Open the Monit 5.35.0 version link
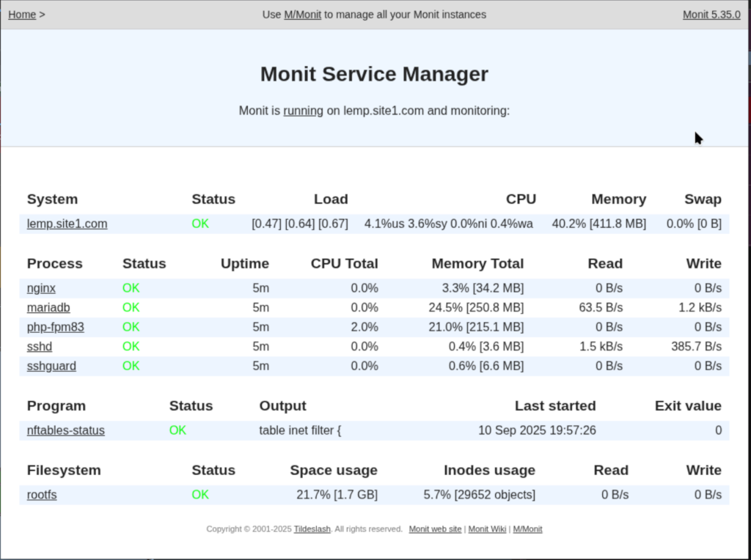 point(711,15)
